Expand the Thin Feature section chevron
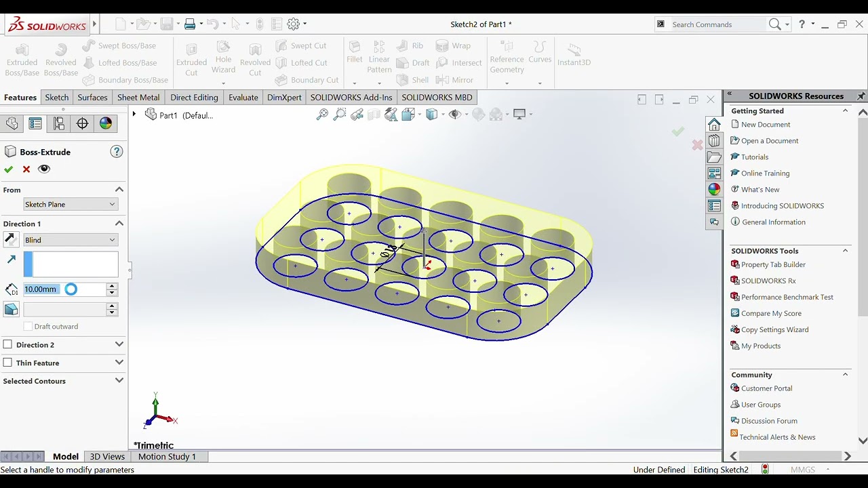The image size is (868, 488). tap(119, 363)
